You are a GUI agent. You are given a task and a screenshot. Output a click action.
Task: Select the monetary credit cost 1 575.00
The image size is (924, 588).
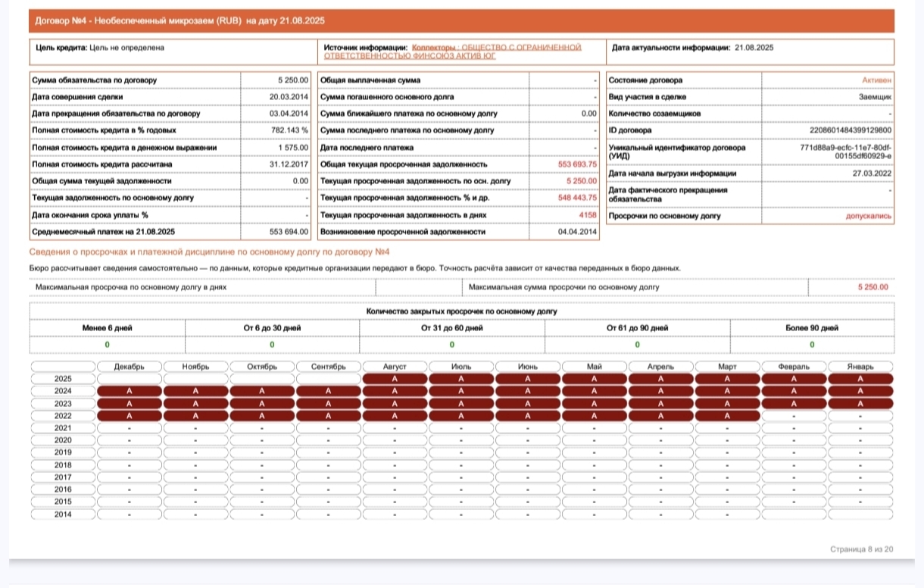(x=293, y=147)
